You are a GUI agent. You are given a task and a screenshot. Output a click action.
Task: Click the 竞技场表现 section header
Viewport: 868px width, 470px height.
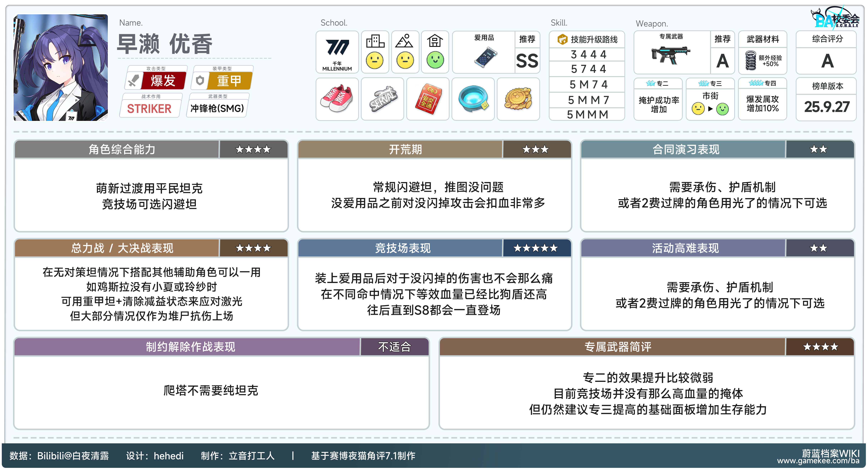point(403,248)
